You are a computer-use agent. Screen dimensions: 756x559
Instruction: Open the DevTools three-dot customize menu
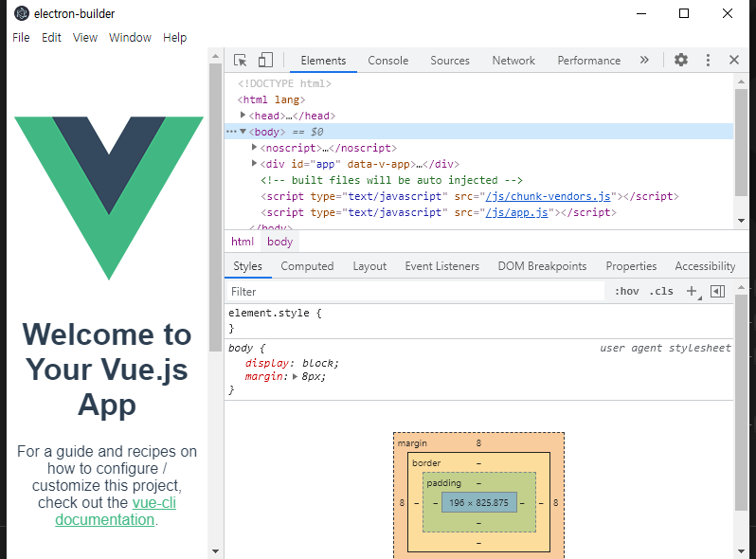pos(708,60)
